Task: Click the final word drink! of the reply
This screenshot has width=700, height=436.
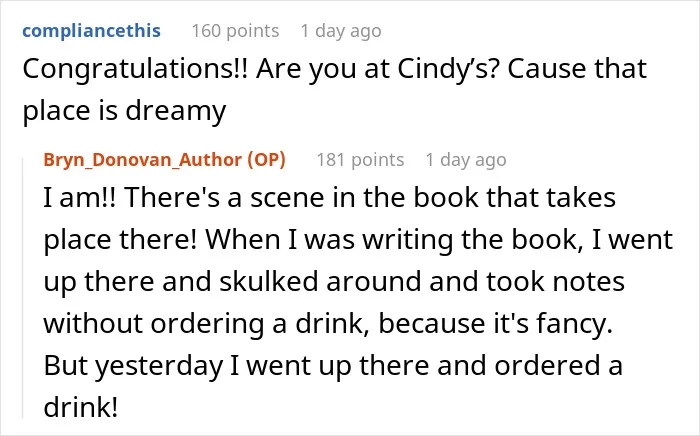Action: 81,407
